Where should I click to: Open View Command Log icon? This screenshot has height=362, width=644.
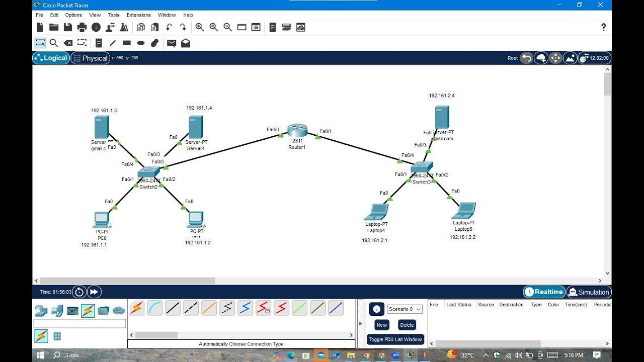tap(272, 27)
